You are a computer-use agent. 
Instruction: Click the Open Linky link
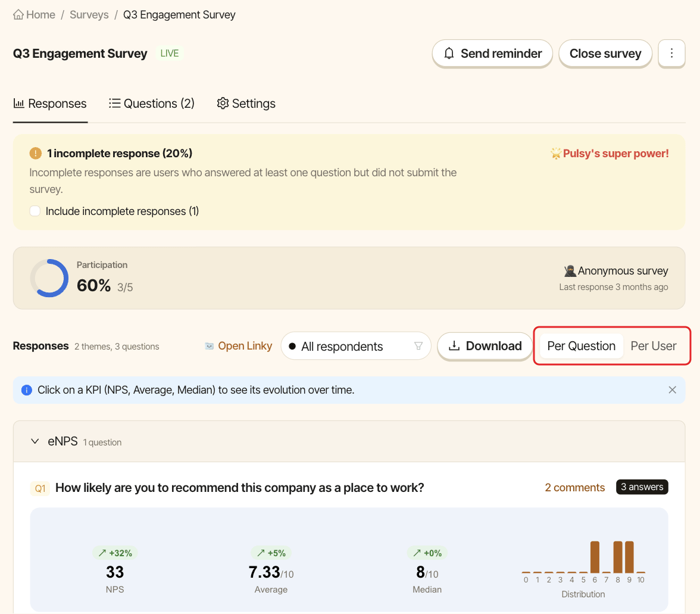pyautogui.click(x=245, y=346)
